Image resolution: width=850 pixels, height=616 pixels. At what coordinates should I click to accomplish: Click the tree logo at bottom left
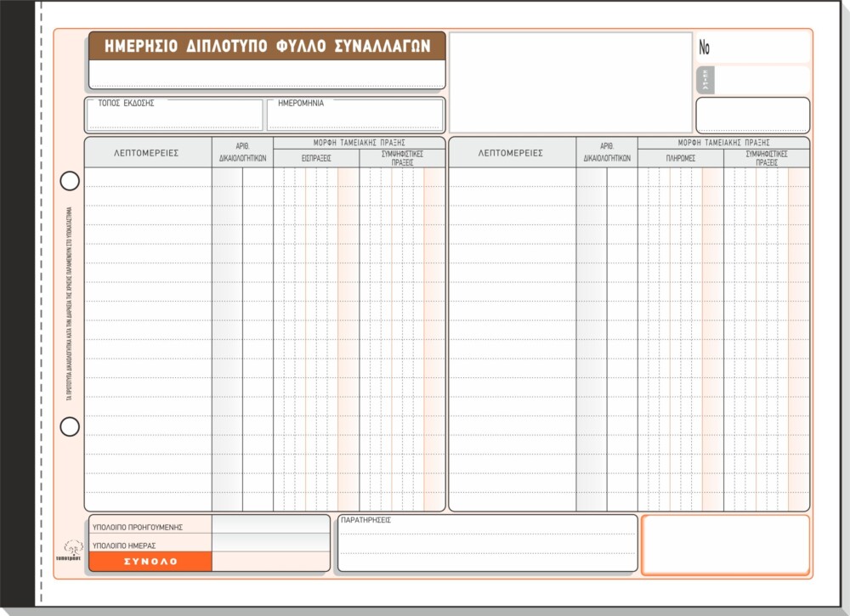[71, 550]
